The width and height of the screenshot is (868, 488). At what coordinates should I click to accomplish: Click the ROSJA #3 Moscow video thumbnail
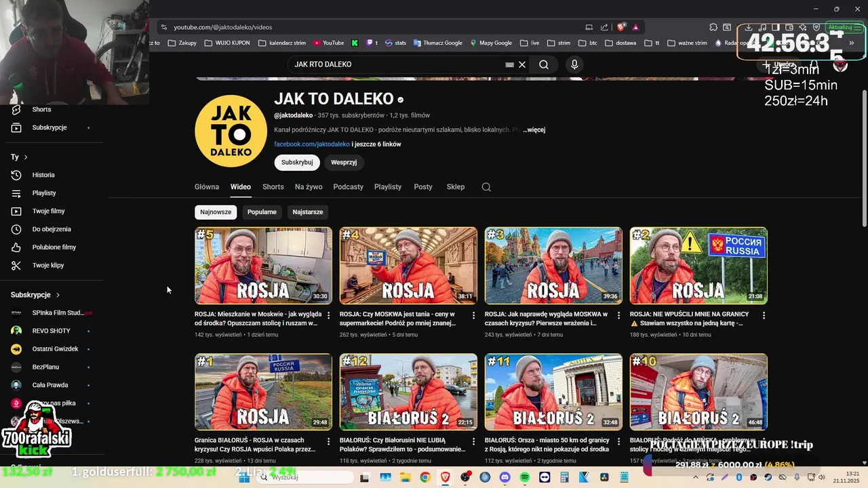(553, 266)
